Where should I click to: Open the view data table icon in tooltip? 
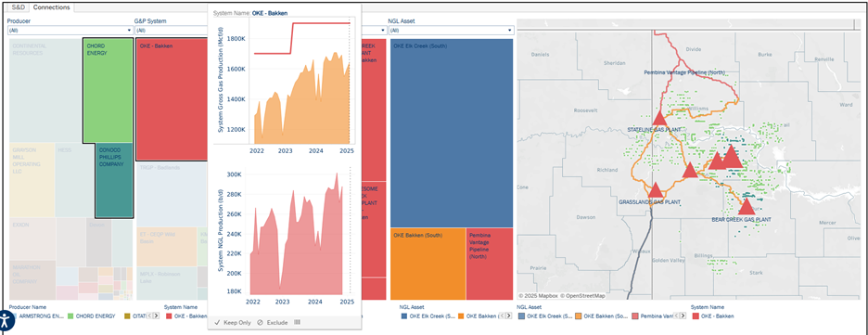[x=297, y=322]
